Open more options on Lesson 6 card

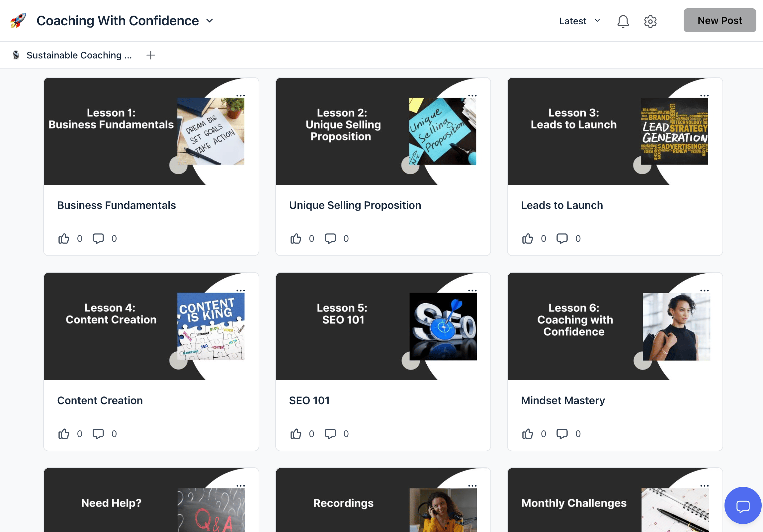[704, 291]
